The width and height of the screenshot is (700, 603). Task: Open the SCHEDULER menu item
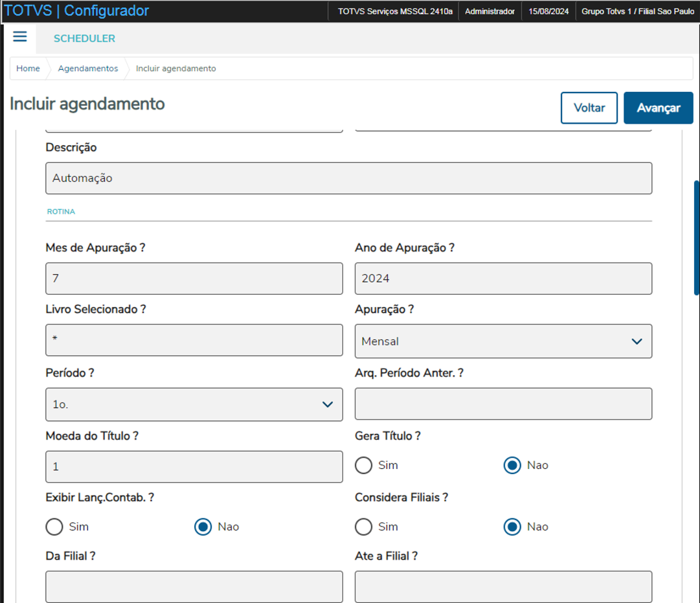(x=84, y=39)
